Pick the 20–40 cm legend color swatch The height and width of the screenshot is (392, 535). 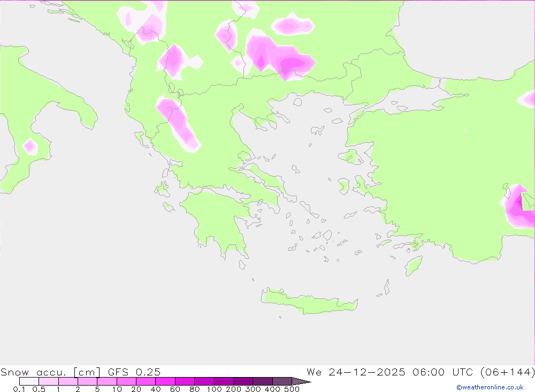(x=146, y=381)
